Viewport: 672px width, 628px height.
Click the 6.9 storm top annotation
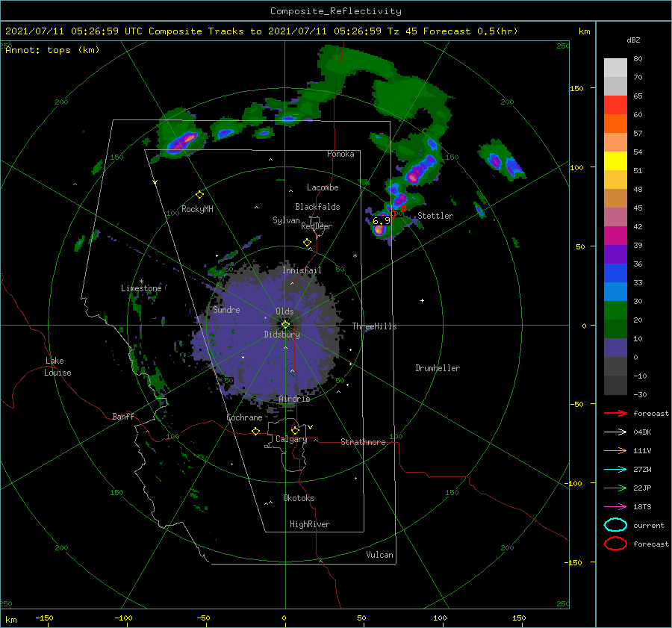[381, 221]
